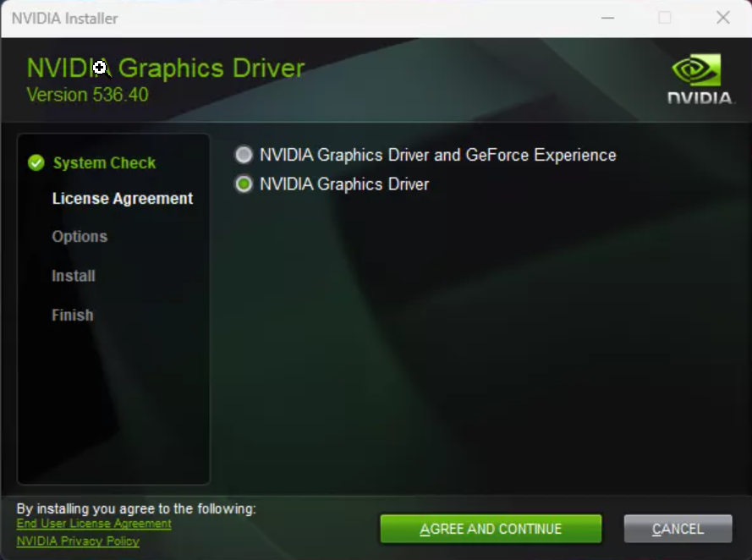Open the End User License Agreement link
This screenshot has height=560, width=752.
pyautogui.click(x=94, y=524)
